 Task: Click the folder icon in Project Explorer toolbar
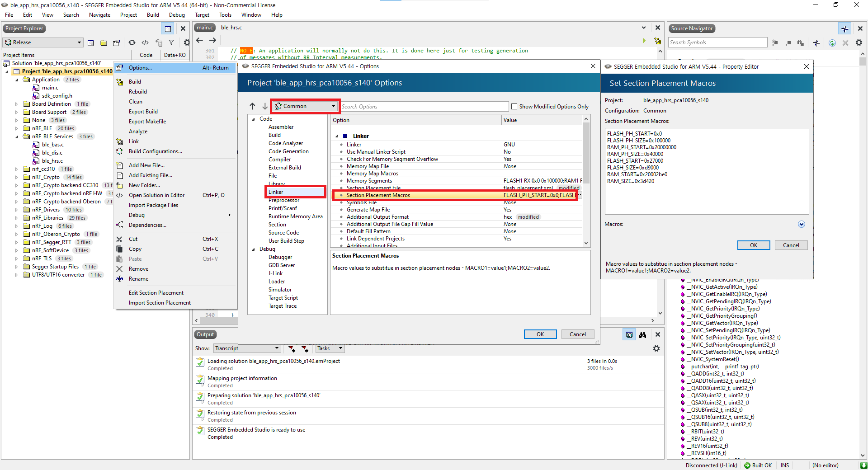104,42
